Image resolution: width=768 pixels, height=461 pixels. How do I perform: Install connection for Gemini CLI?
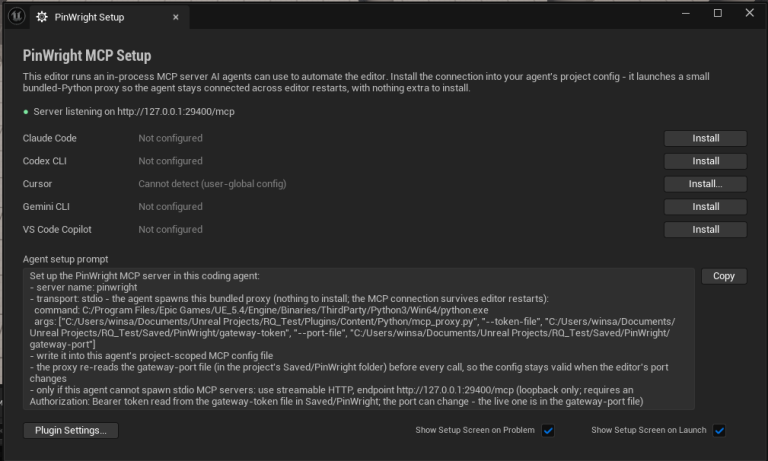tap(705, 207)
